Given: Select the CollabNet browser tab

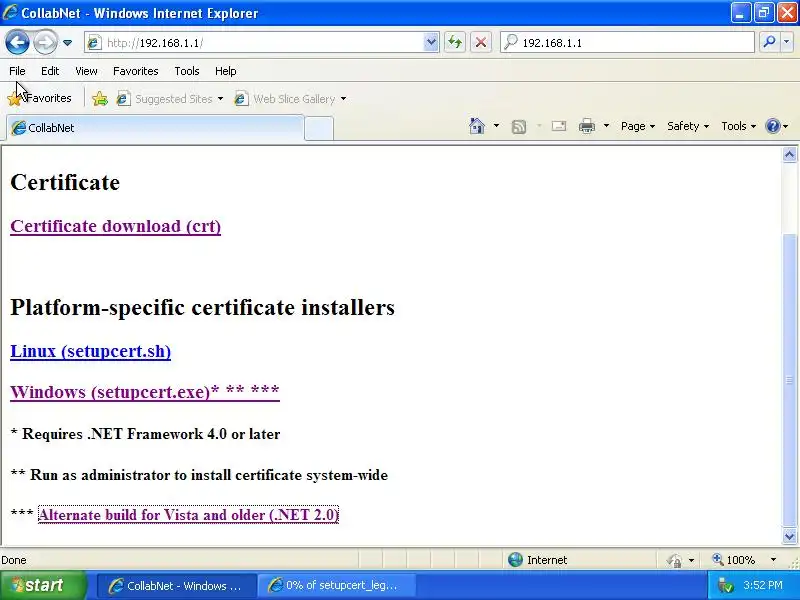Looking at the screenshot, I should pyautogui.click(x=155, y=128).
